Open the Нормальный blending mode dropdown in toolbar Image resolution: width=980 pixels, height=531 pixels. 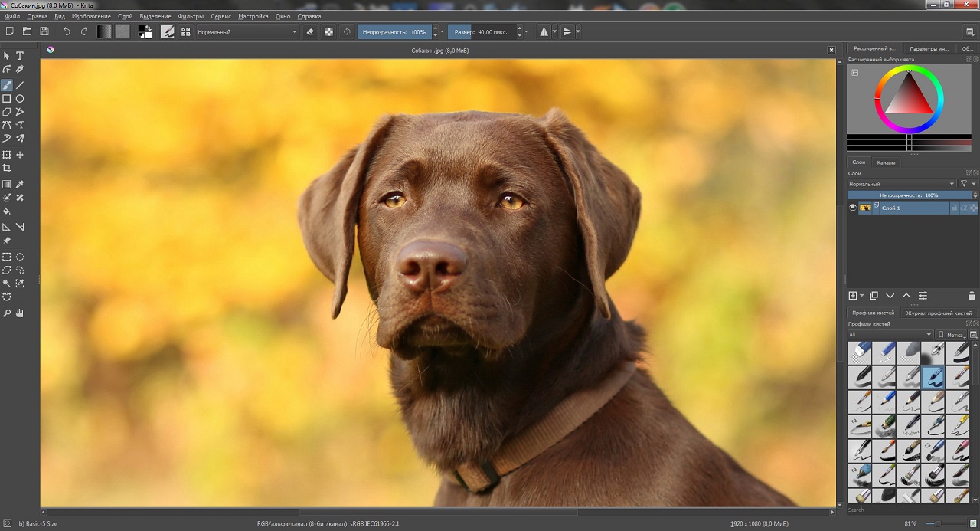coord(247,31)
